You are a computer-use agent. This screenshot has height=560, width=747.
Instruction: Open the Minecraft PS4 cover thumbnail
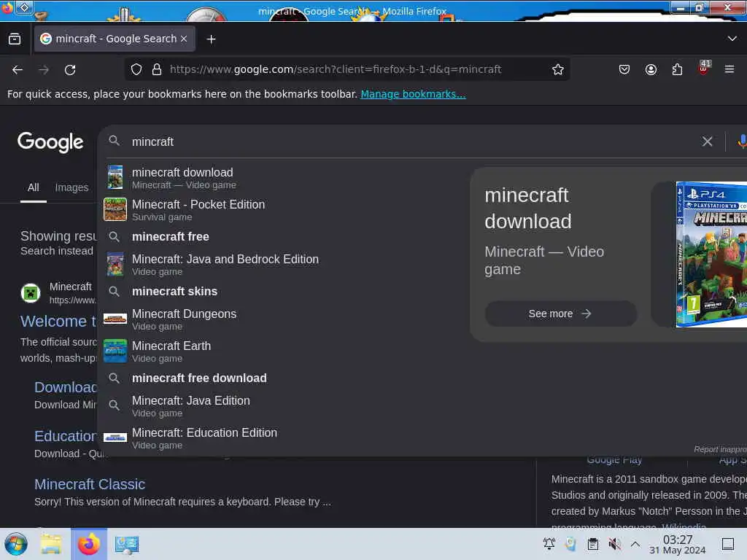tap(711, 254)
